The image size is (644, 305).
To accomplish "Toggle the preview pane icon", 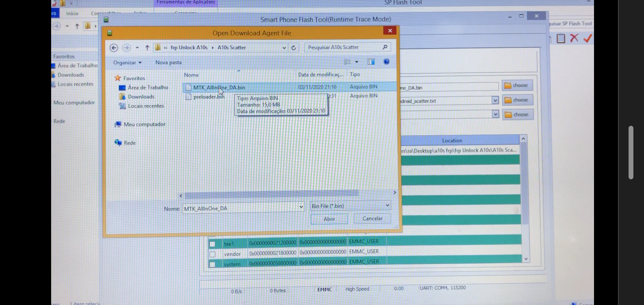I will coord(371,62).
